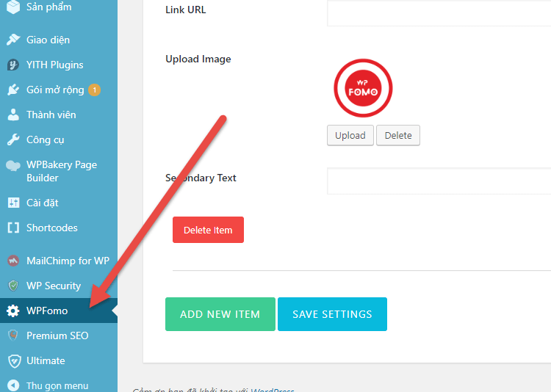Click the Ultimate shield icon

pos(15,360)
